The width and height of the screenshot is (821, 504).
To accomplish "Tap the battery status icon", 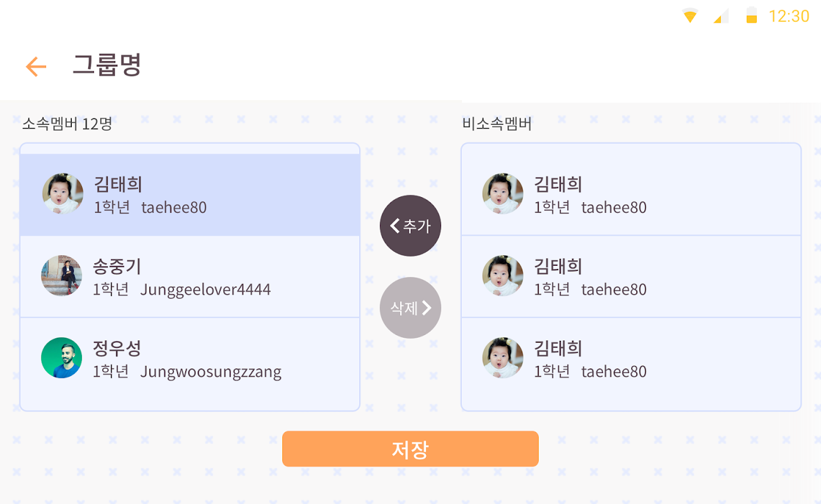I will coord(751,16).
